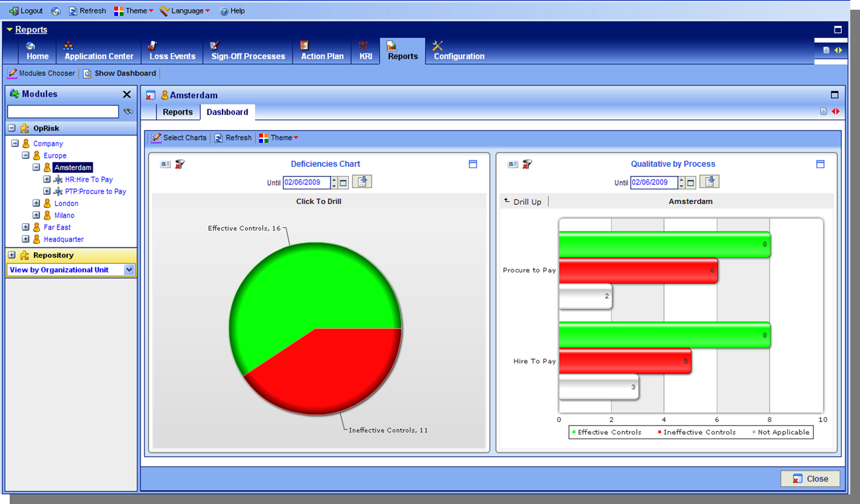Click the filter icon on Qualitative by Process

(527, 164)
